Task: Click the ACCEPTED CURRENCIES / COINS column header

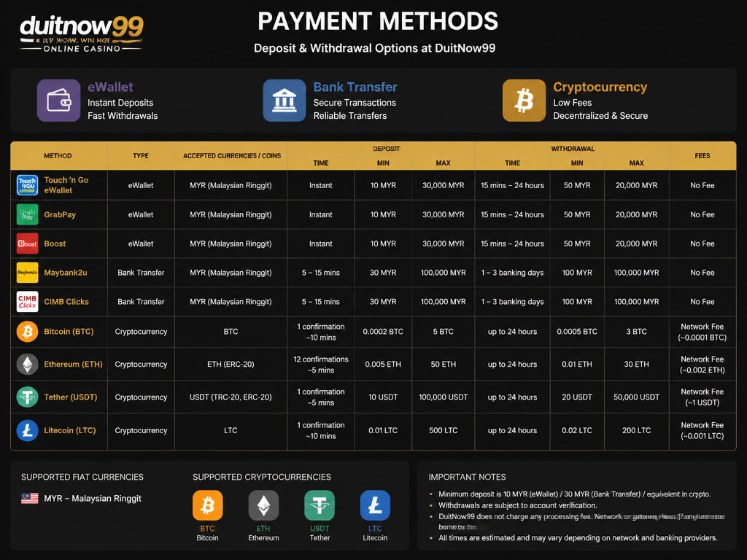Action: click(x=232, y=156)
